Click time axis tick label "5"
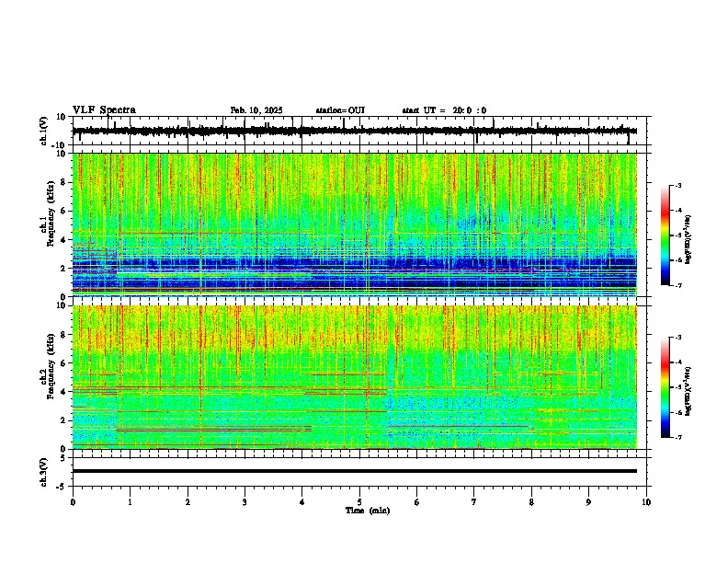728x563 pixels. 359,502
